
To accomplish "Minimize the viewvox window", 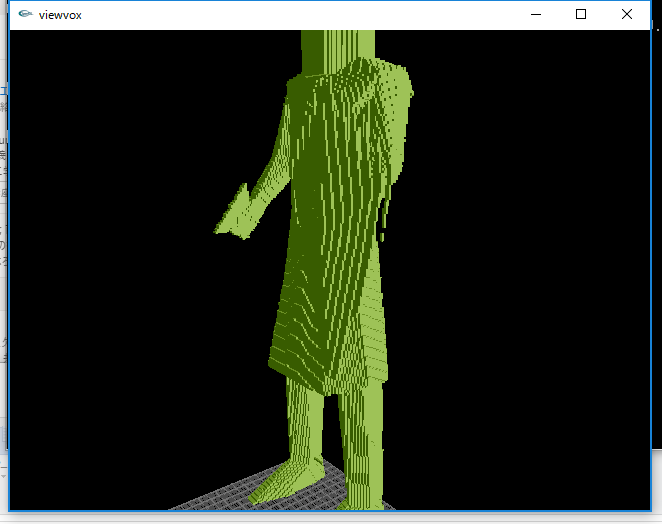I will tap(534, 14).
